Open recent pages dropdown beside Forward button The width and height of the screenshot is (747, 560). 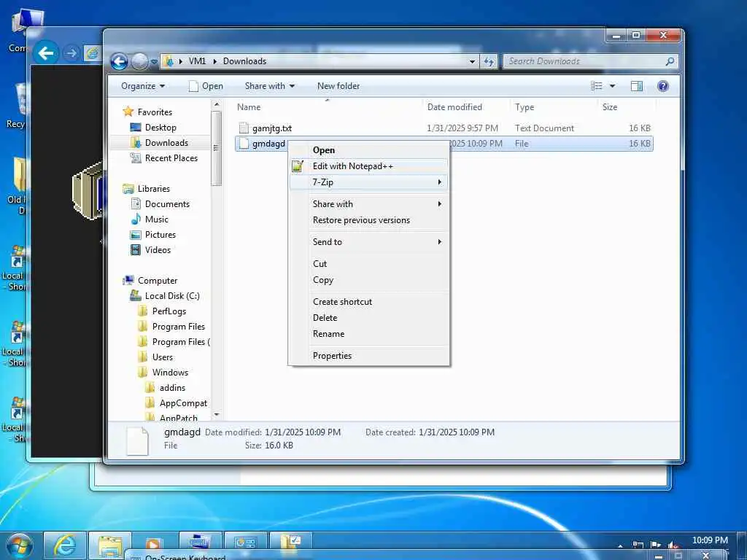[x=154, y=62]
